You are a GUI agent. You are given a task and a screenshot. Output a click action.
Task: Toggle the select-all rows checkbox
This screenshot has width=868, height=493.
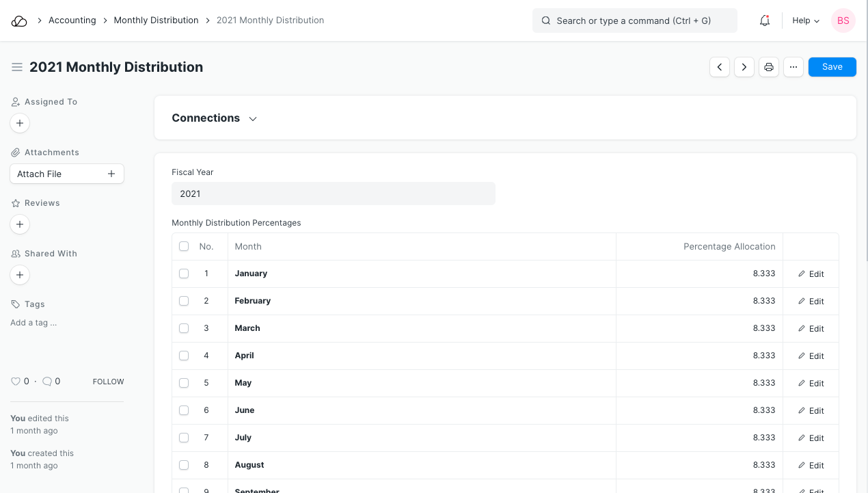184,246
